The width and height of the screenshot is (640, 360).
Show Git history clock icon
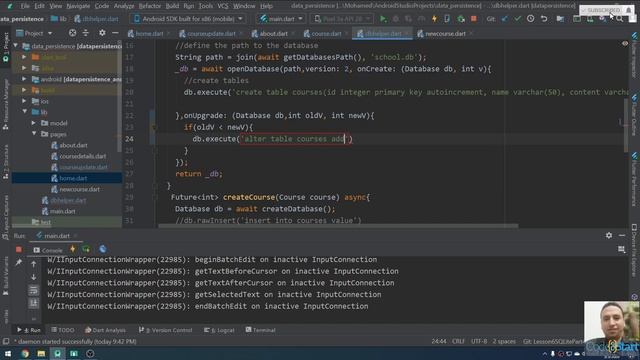click(x=531, y=19)
